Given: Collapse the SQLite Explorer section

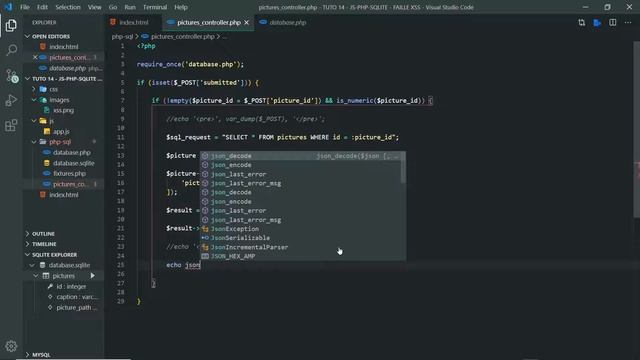Looking at the screenshot, I should point(54,255).
